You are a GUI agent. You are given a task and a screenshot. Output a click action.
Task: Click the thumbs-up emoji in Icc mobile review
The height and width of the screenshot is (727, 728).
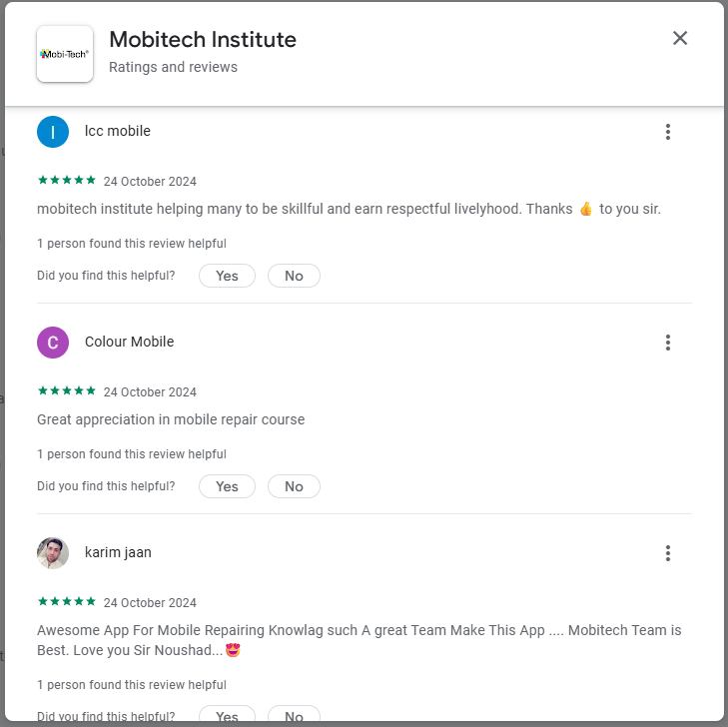click(586, 209)
